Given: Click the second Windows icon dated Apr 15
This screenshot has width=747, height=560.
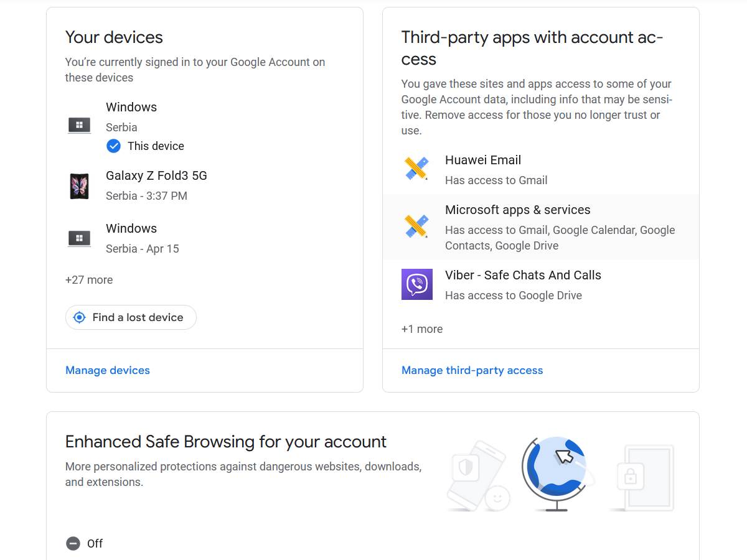Looking at the screenshot, I should [79, 238].
